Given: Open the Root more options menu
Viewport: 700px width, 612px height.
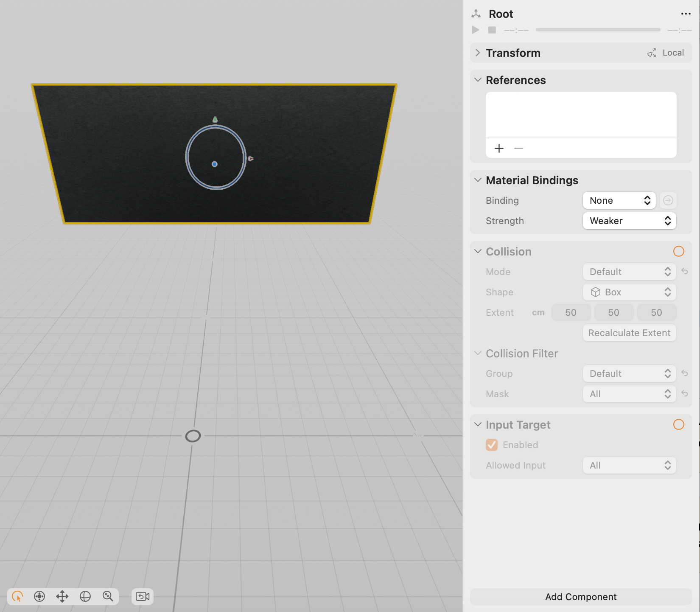Looking at the screenshot, I should pyautogui.click(x=686, y=14).
